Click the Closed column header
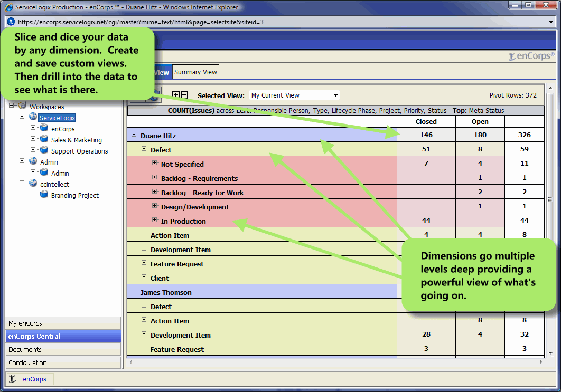Image resolution: width=561 pixels, height=392 pixels. (x=426, y=121)
